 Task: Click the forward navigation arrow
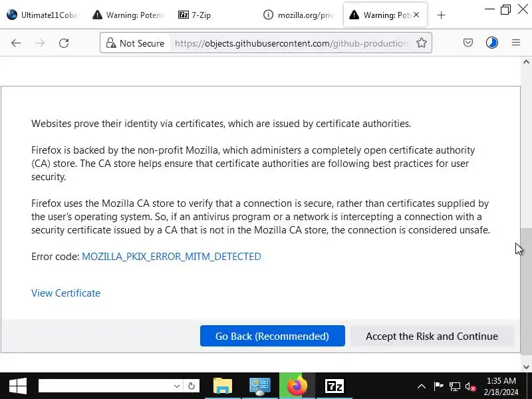[x=40, y=43]
